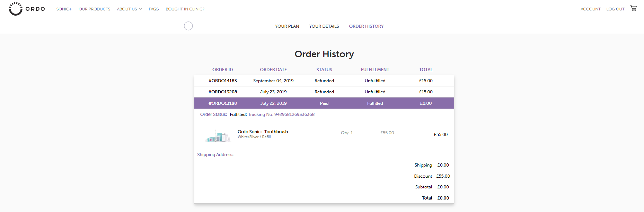Screen dimensions: 644x212
Task: Expand order #ORDO13208
Action: coord(324,92)
